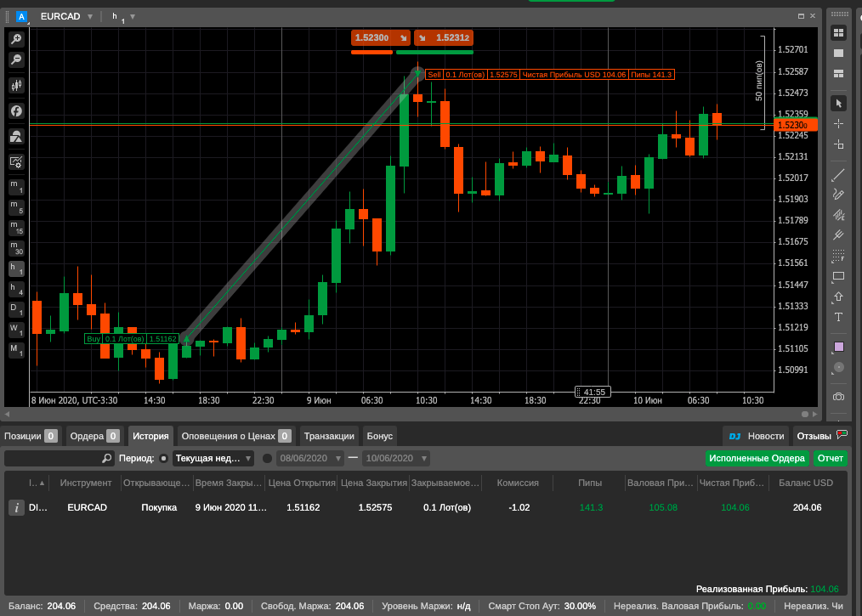Open the Бонус tab

coord(380,437)
